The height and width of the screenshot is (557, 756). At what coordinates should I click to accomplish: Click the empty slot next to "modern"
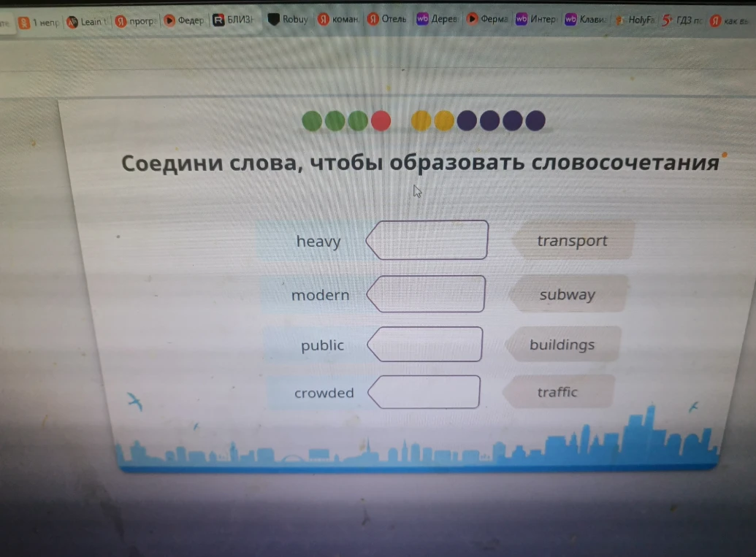click(426, 294)
